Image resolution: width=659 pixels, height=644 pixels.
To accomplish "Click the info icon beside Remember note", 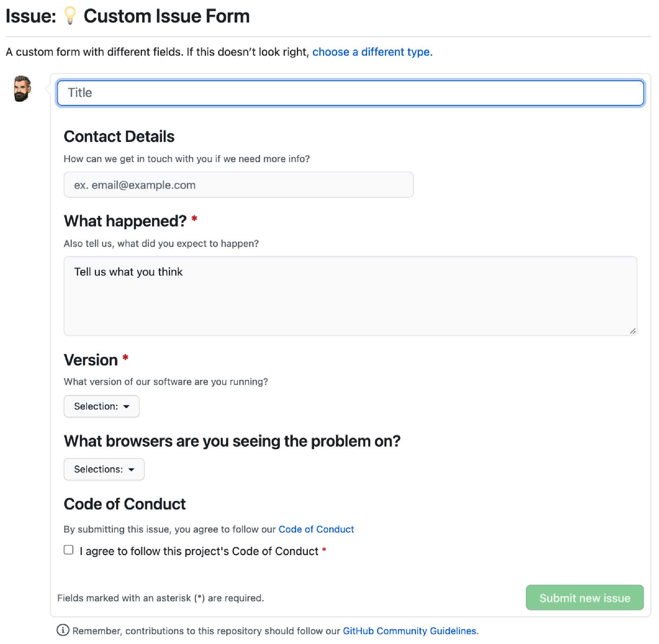I will point(63,630).
